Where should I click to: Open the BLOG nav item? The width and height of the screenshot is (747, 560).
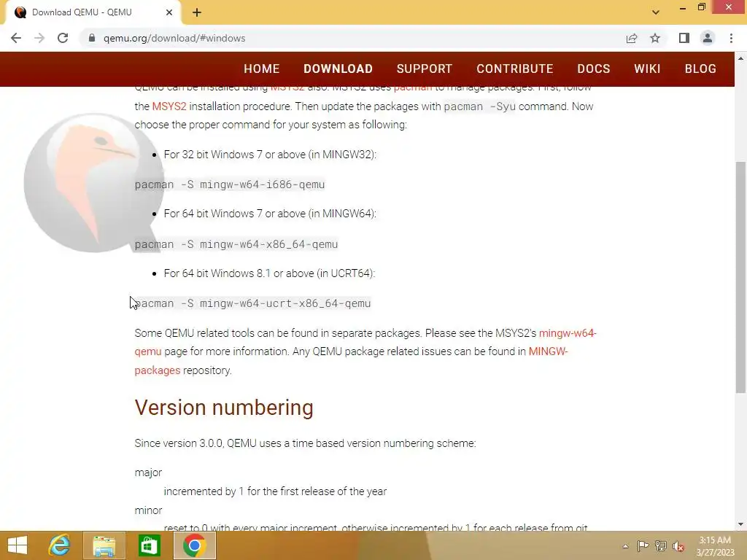coord(700,69)
